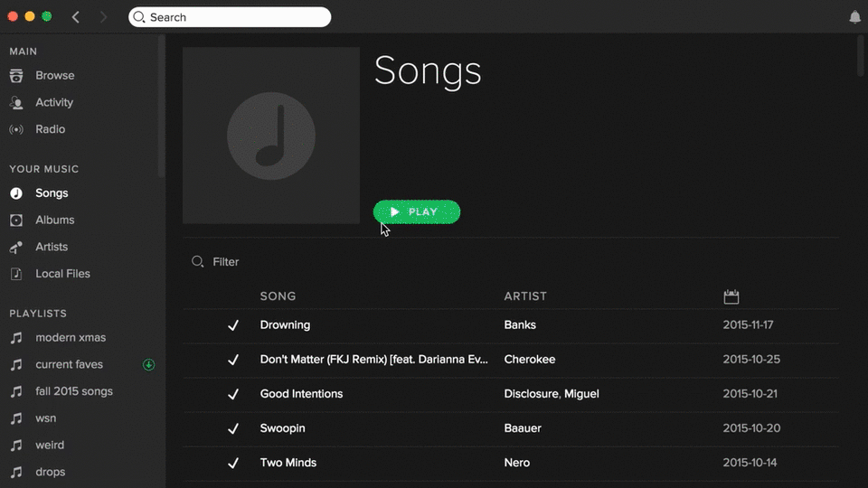Screen dimensions: 868x488
Task: Sort songs by the SONG column header
Action: 278,296
